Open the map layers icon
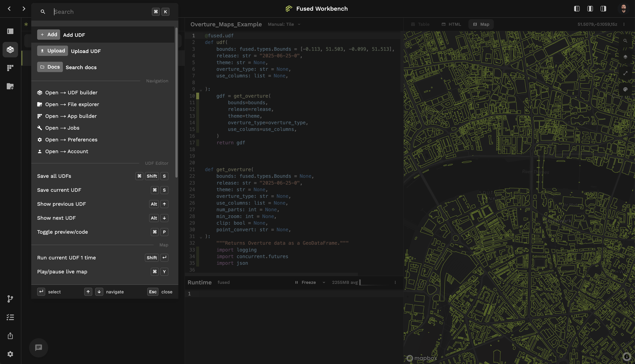The image size is (635, 364). (625, 57)
